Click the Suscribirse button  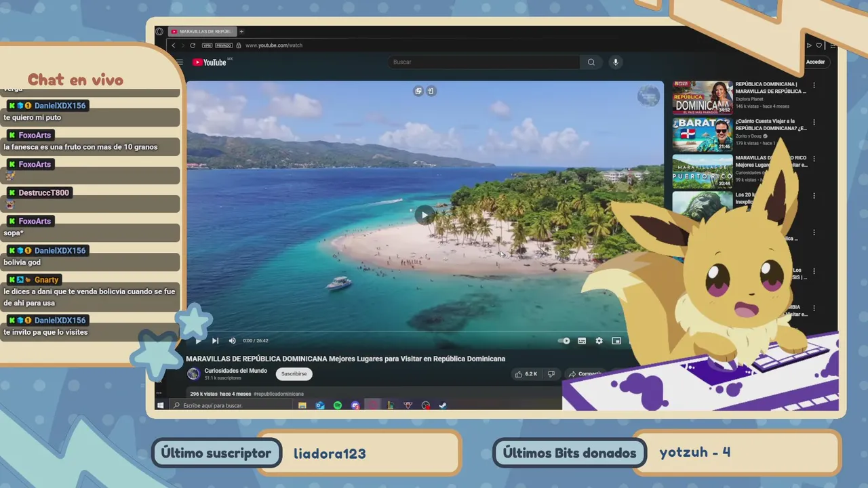294,374
